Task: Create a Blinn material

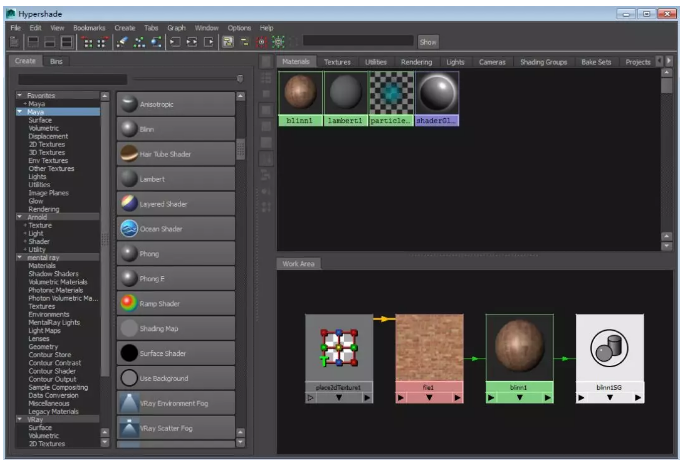Action: coord(176,129)
